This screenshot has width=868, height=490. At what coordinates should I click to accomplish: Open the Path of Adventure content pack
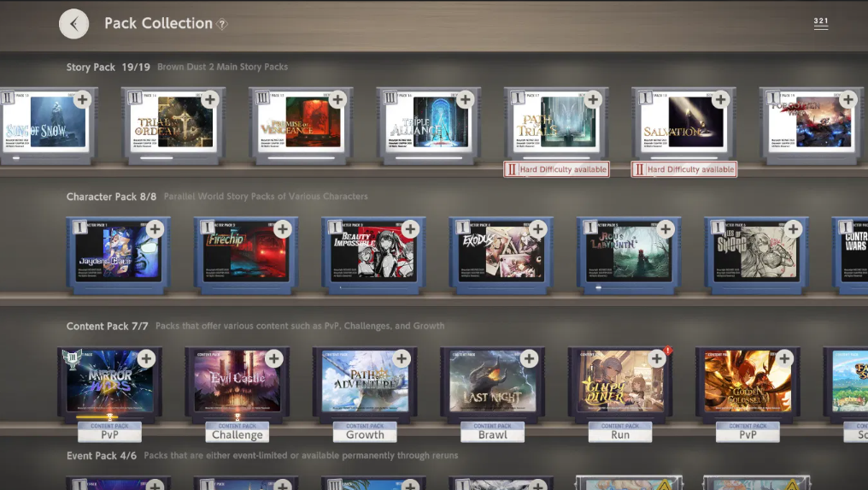[x=365, y=385]
